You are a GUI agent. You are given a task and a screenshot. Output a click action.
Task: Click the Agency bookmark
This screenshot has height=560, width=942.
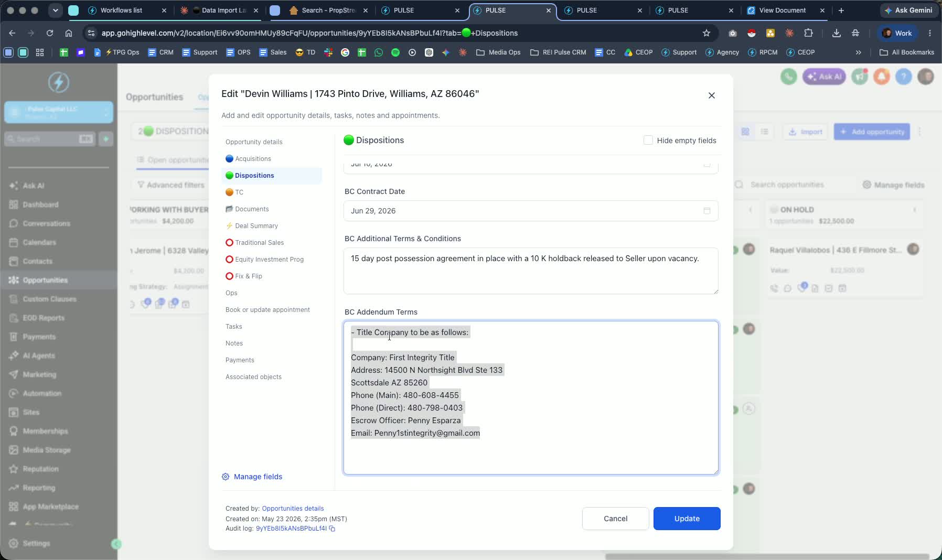pyautogui.click(x=722, y=52)
